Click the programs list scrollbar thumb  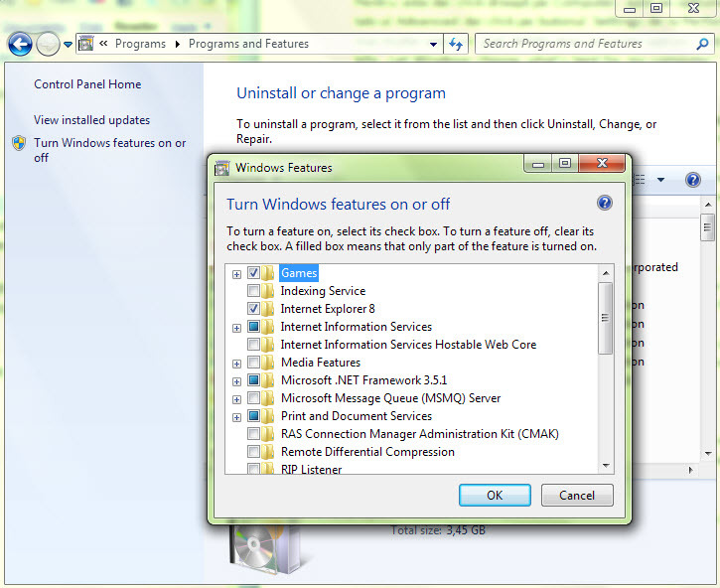coord(708,227)
